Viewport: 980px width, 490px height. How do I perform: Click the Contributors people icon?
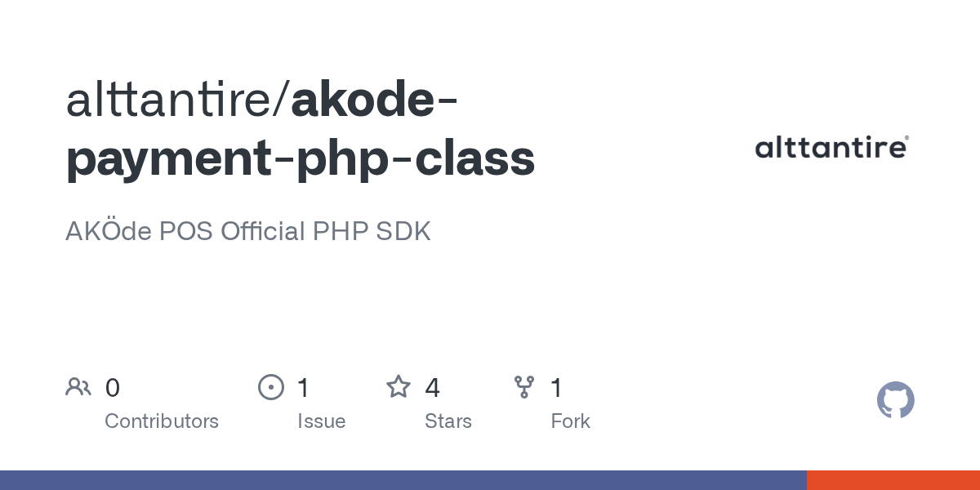coord(78,387)
